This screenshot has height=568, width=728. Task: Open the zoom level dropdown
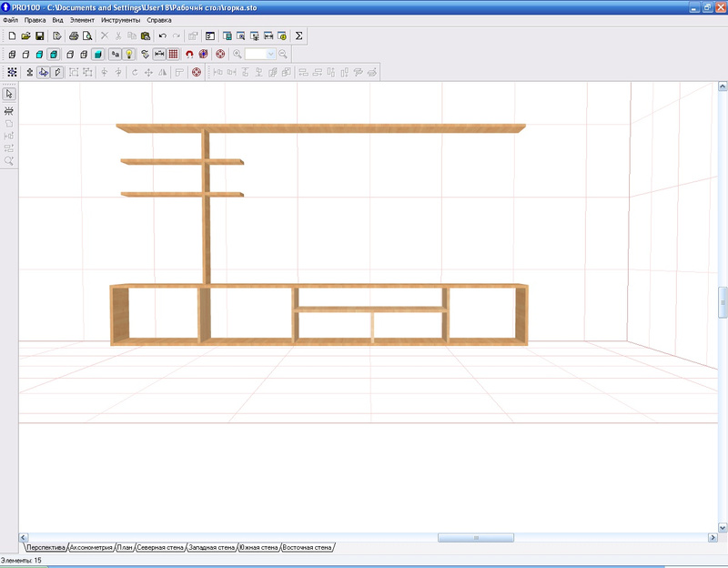pyautogui.click(x=270, y=55)
